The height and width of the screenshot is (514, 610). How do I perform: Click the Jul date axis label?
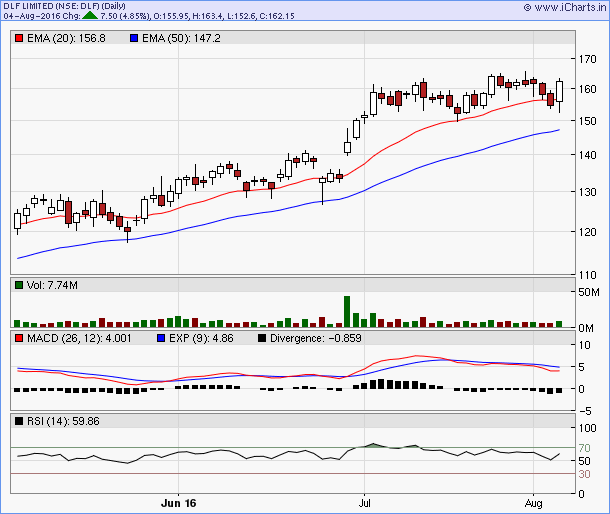point(365,503)
